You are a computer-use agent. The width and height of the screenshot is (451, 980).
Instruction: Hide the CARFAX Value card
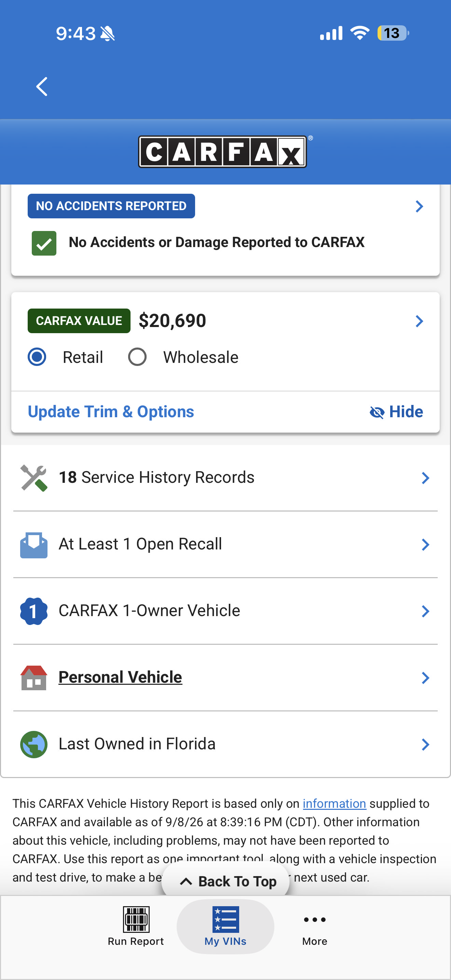pos(396,412)
